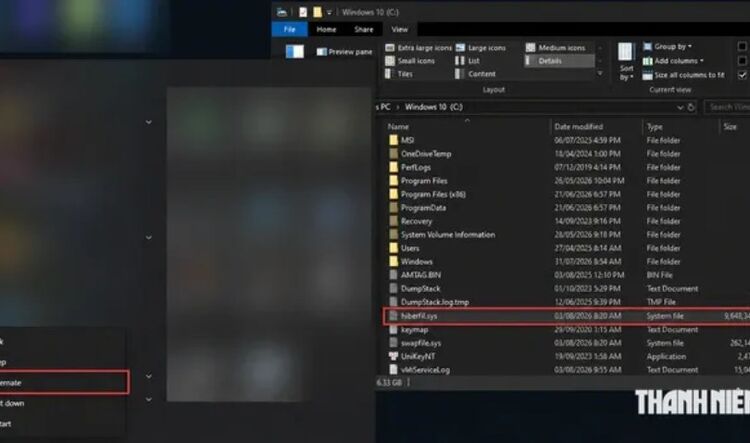This screenshot has height=443, width=750.
Task: Open the Customize Quick Access Toolbar arrow
Action: [329, 12]
